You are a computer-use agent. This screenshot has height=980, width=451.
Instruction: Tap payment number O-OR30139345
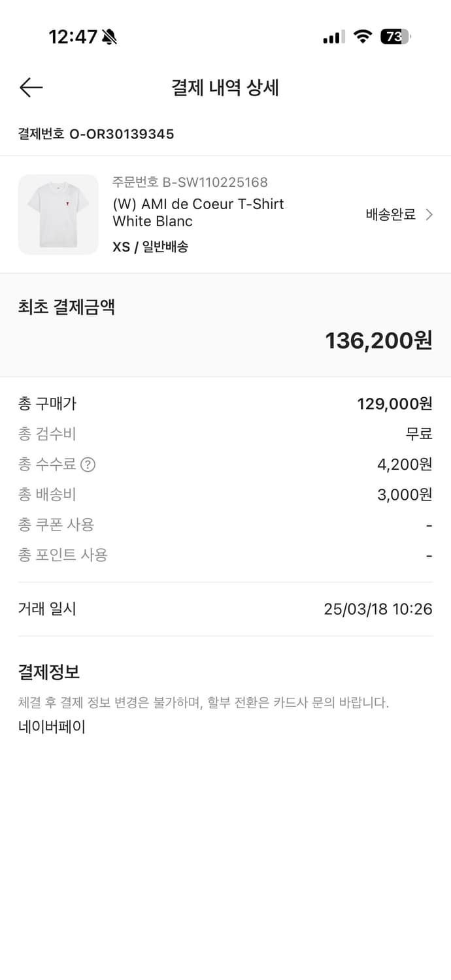95,135
